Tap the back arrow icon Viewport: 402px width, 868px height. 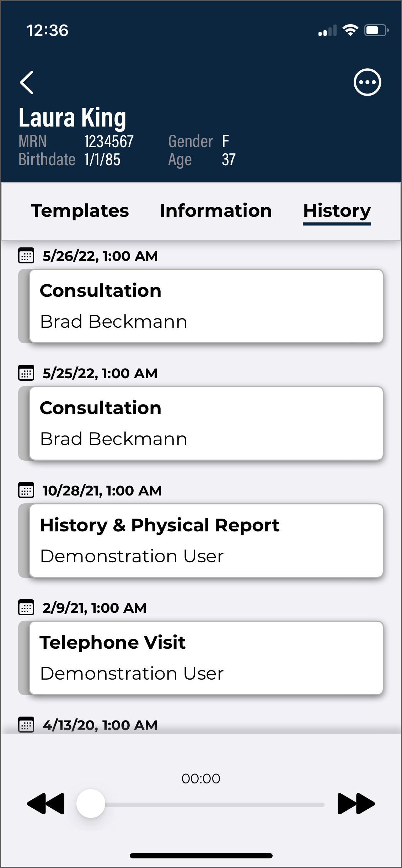27,82
